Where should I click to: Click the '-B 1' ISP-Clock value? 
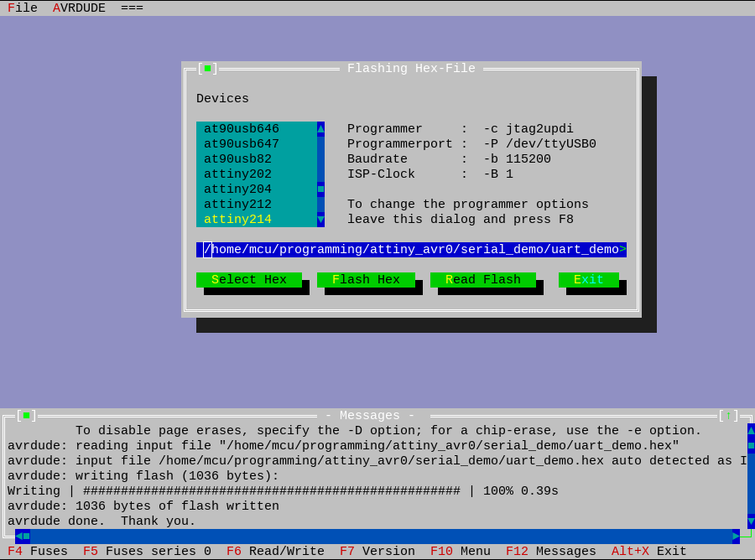click(x=498, y=174)
